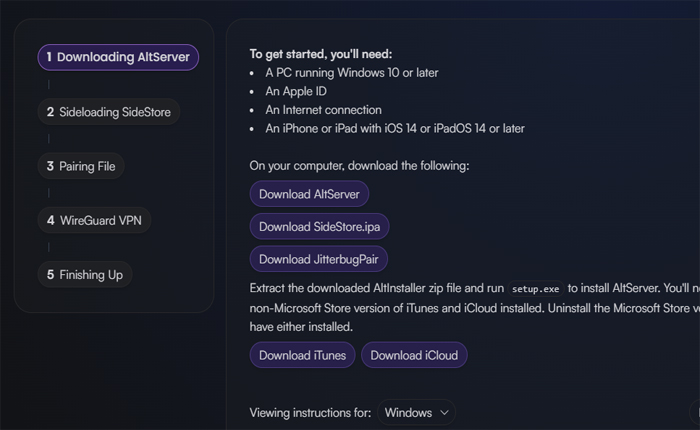Select the Pairing File step
The image size is (700, 430).
(81, 166)
